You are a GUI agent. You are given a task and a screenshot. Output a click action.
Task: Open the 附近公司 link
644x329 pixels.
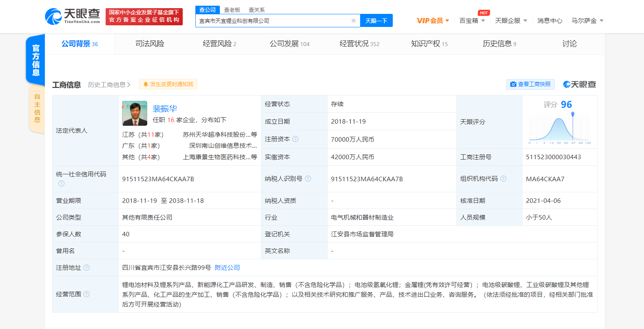pos(227,267)
